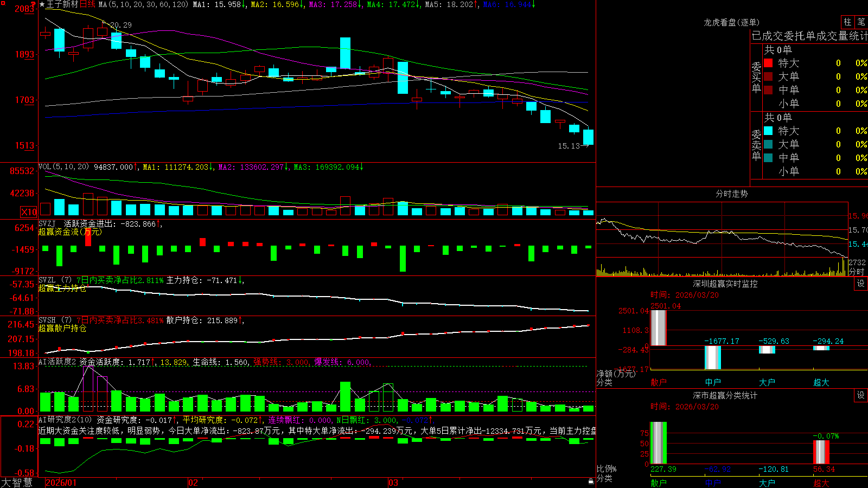Select the 2026/01 date marker on the timeline
This screenshot has height=488, width=868.
coord(61,483)
